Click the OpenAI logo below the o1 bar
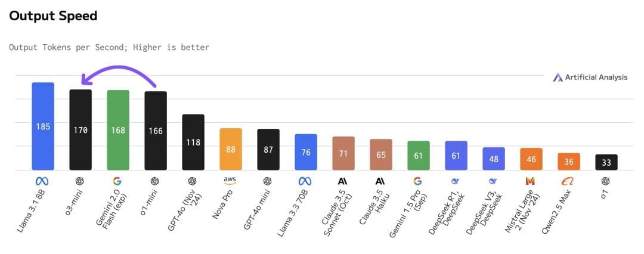 [x=606, y=181]
